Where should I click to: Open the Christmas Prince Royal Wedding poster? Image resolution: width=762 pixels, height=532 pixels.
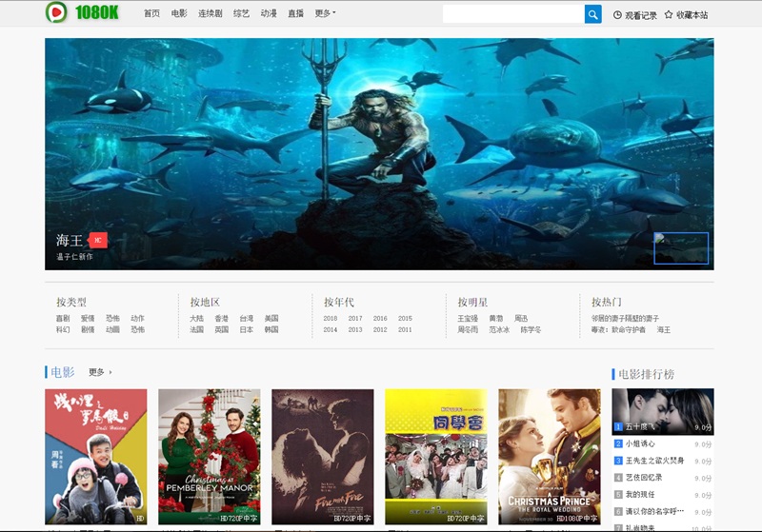point(549,456)
